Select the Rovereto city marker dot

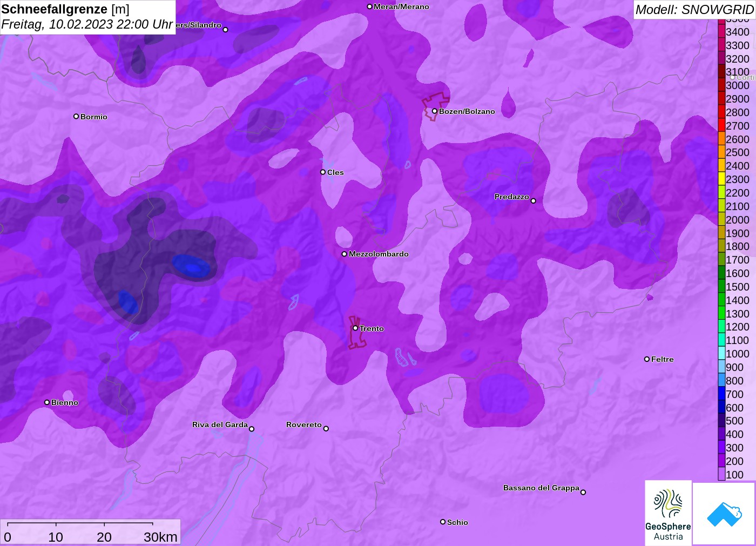tap(326, 429)
